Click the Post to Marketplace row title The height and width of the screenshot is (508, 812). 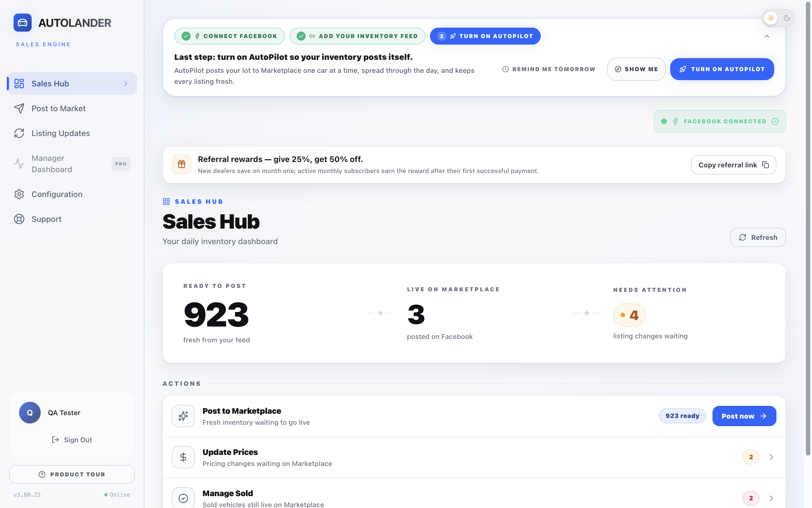242,411
